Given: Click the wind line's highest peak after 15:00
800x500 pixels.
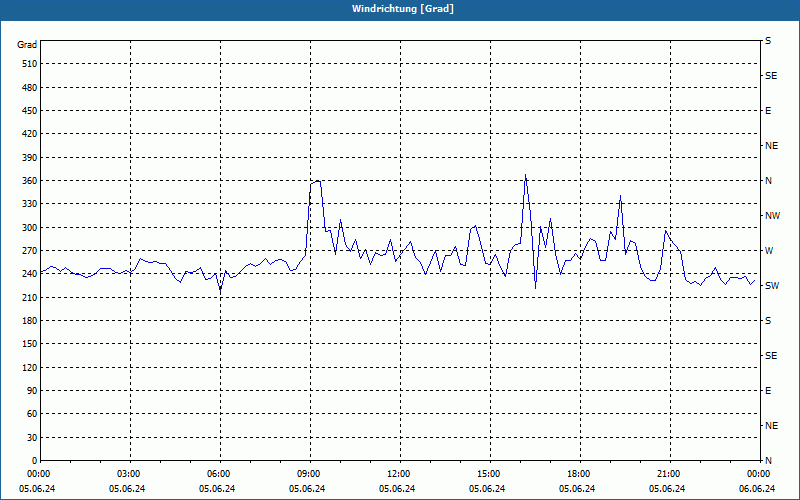Looking at the screenshot, I should 526,175.
